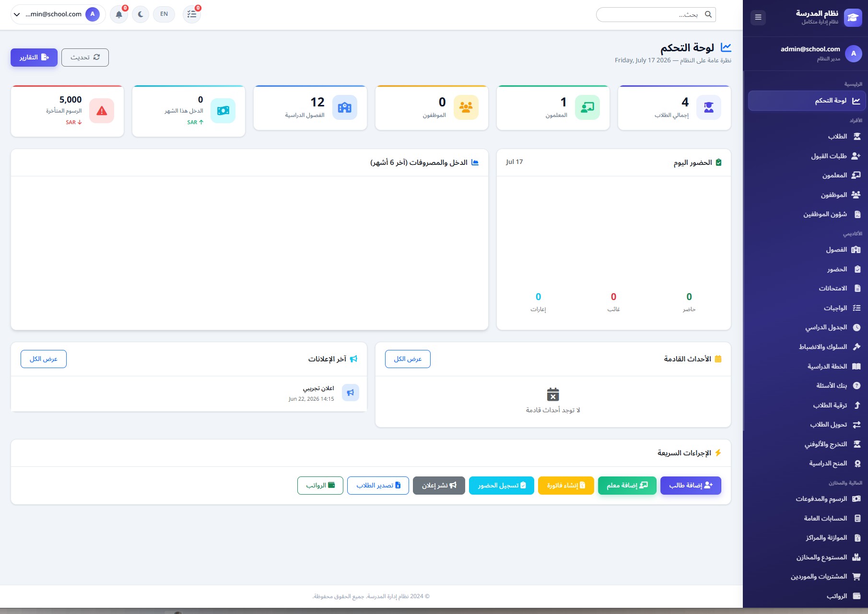
Task: Click the تحويل الطلاب transfer icon
Action: coord(856,425)
